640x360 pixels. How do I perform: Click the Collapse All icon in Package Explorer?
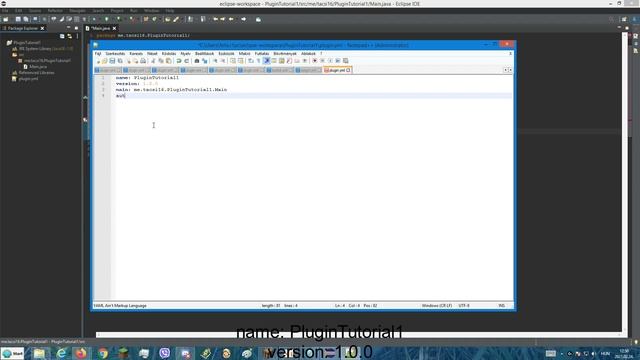[62, 36]
